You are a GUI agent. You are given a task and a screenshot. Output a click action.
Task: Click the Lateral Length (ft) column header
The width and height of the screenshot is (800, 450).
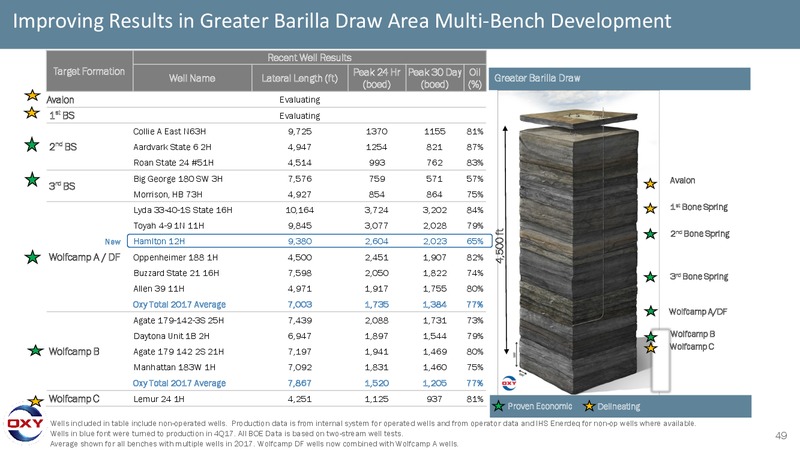[x=300, y=78]
